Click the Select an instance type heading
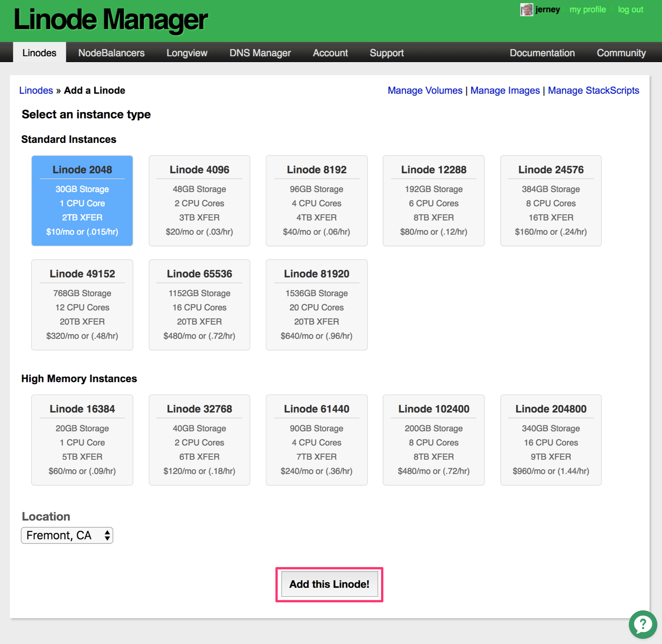The image size is (662, 644). pyautogui.click(x=86, y=114)
